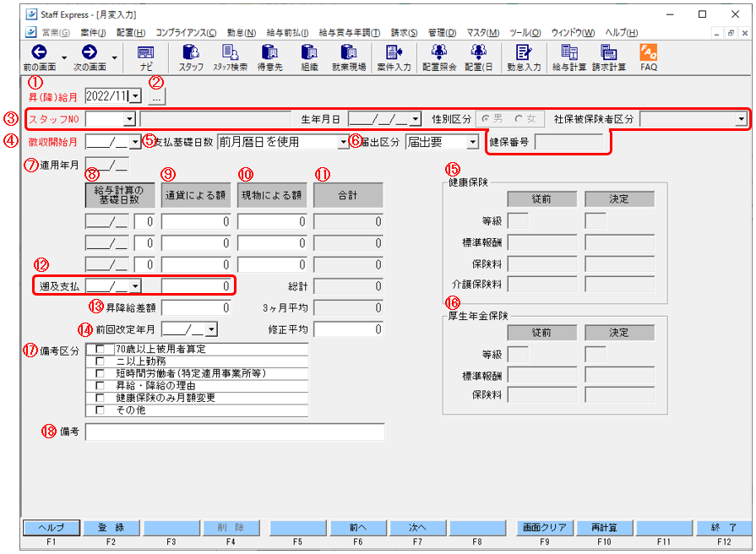Click the 登録 F2 button
Screen dimensions: 756x554
[x=111, y=528]
